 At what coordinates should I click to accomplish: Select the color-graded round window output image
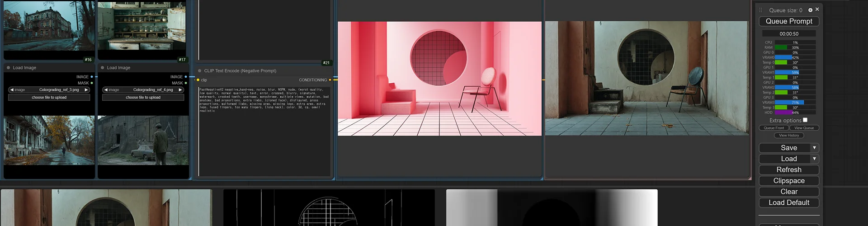[646, 78]
